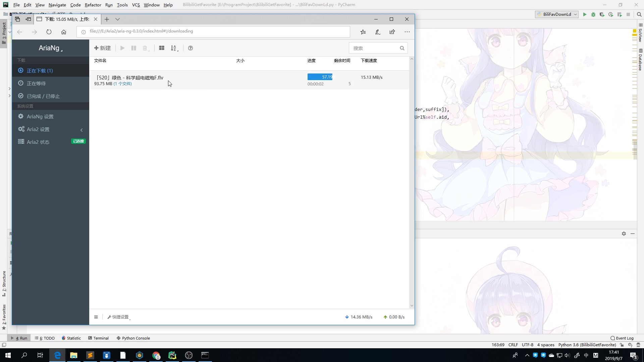Open the AriaNg help icon
This screenshot has height=362, width=644.
191,48
